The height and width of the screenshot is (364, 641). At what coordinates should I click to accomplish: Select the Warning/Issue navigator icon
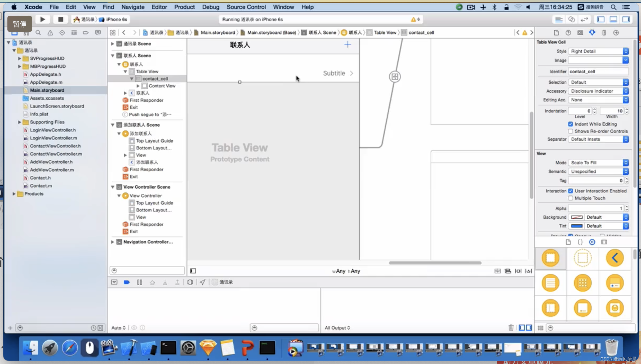[50, 33]
